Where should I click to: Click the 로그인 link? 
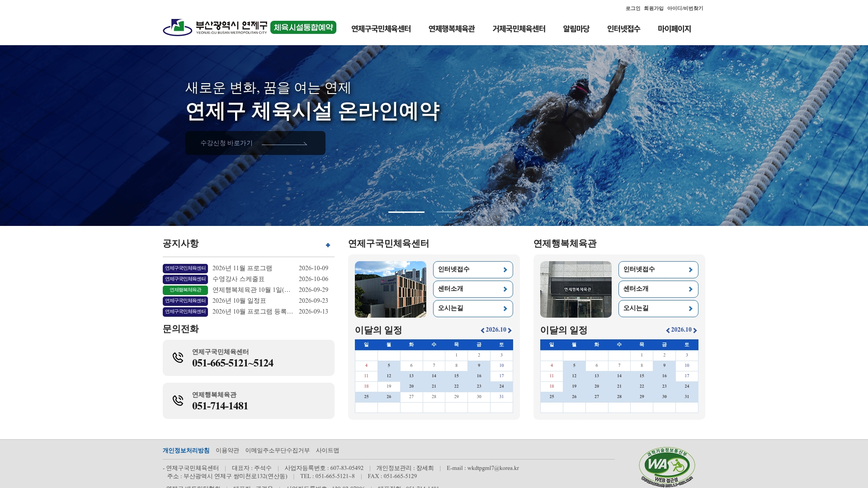(633, 8)
